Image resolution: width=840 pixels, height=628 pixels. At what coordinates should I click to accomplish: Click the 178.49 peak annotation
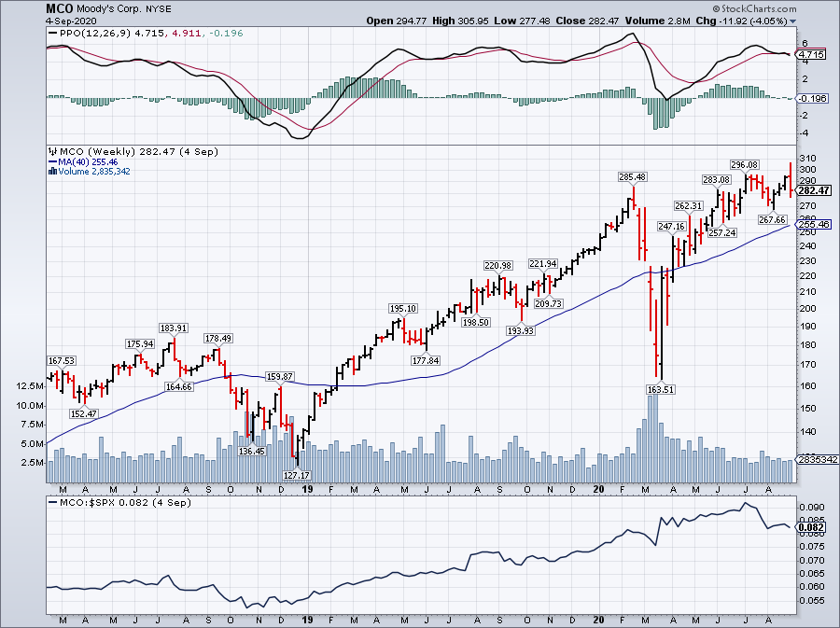(x=217, y=339)
